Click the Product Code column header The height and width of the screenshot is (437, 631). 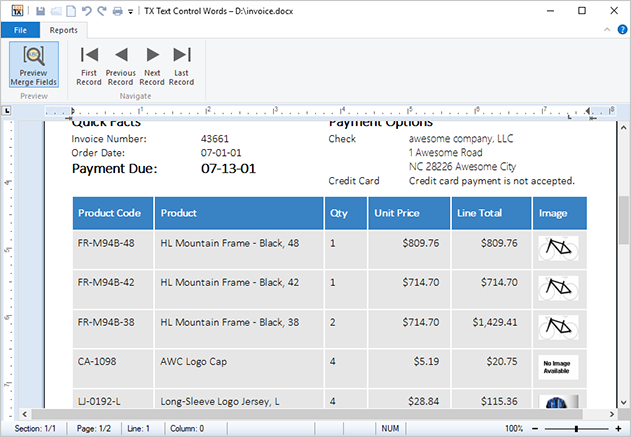[113, 213]
